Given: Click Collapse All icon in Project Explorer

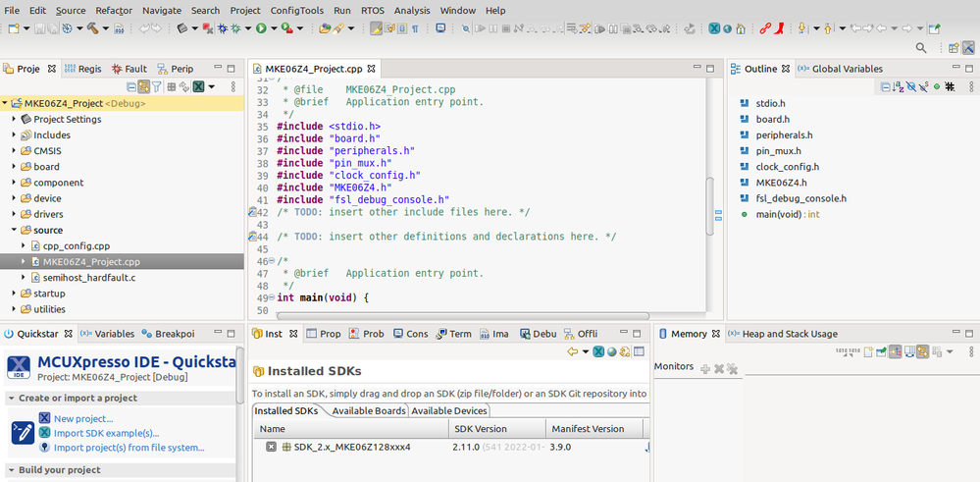Looking at the screenshot, I should (131, 87).
